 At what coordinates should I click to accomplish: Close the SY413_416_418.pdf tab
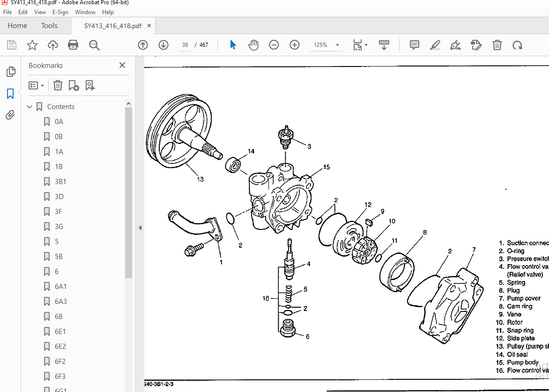tap(149, 26)
